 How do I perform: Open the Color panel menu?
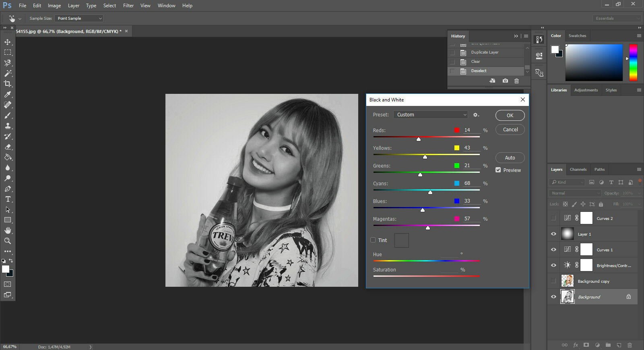(x=639, y=36)
